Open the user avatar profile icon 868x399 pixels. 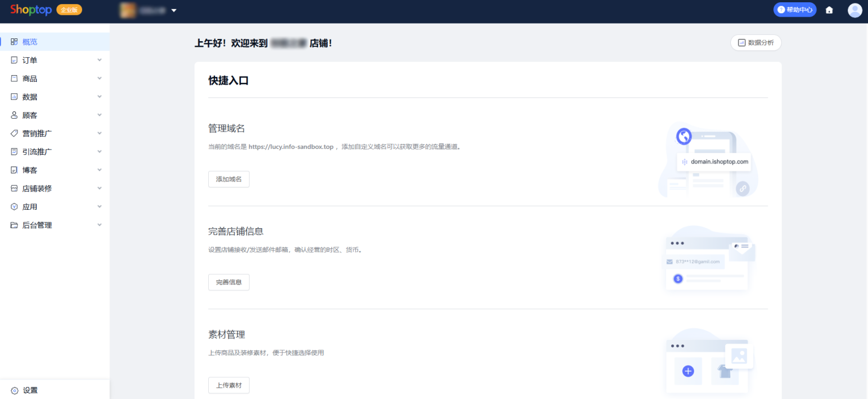(855, 10)
